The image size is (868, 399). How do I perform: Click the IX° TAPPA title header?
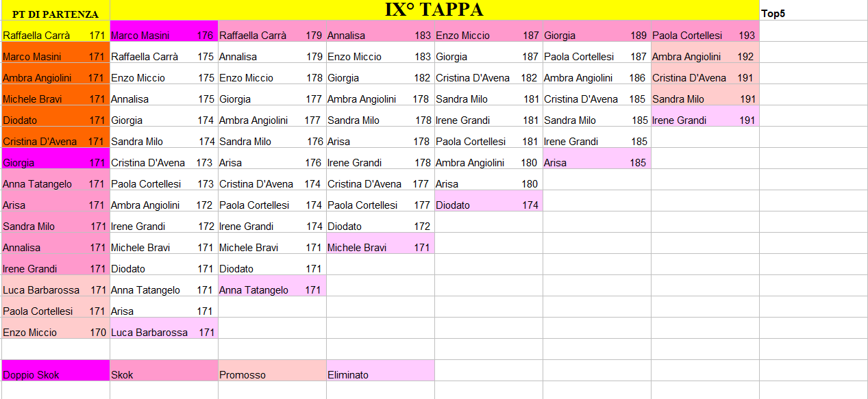(434, 10)
